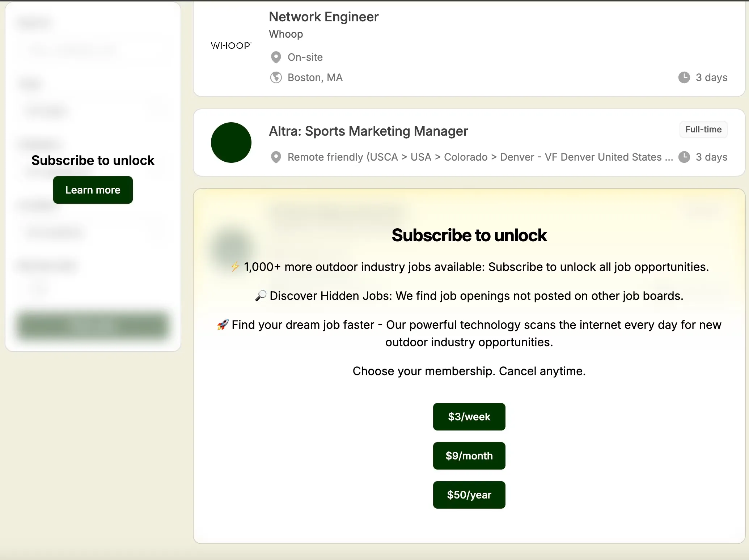Select the $9/month membership plan
This screenshot has width=749, height=560.
(469, 456)
